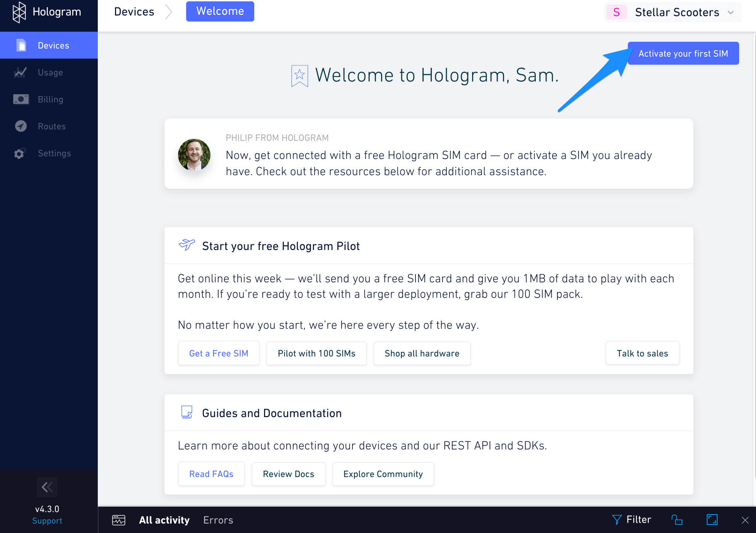This screenshot has height=533, width=756.
Task: Open the Settings gear icon
Action: coord(20,153)
